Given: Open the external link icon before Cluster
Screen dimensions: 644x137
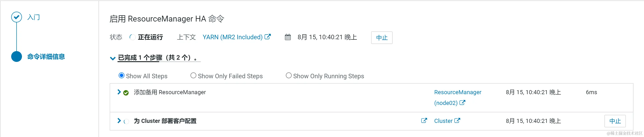Looking at the screenshot, I should (x=424, y=120).
